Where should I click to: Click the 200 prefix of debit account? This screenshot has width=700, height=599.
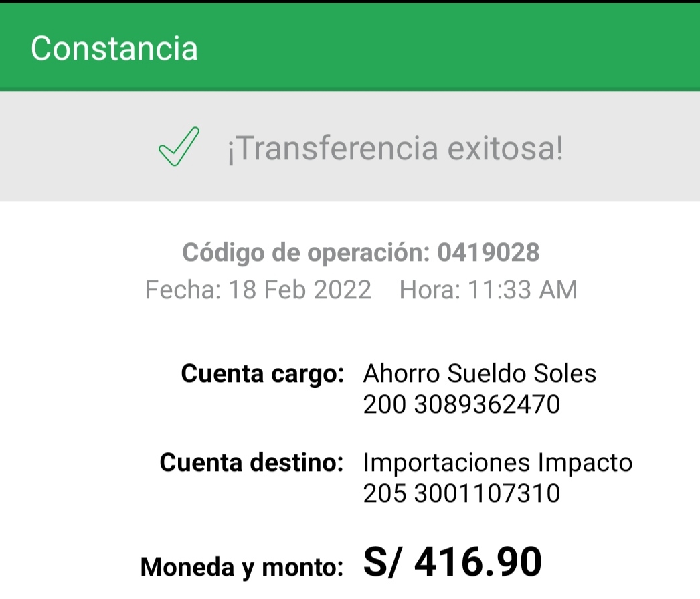[385, 404]
